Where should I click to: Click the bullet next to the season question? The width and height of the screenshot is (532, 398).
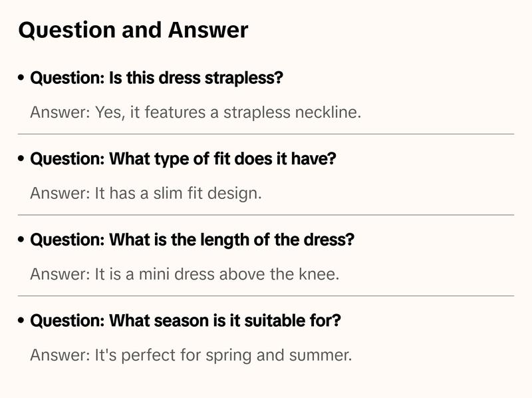(x=22, y=321)
